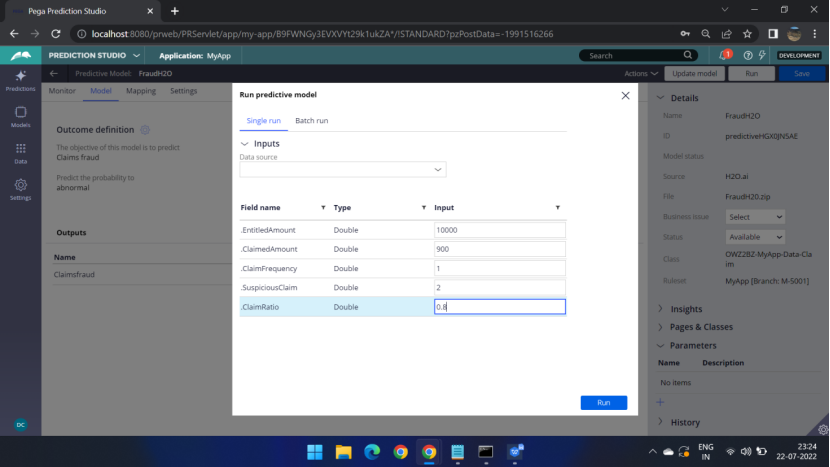Open the Data sidebar icon
Screen dimensions: 830x467
[20, 153]
